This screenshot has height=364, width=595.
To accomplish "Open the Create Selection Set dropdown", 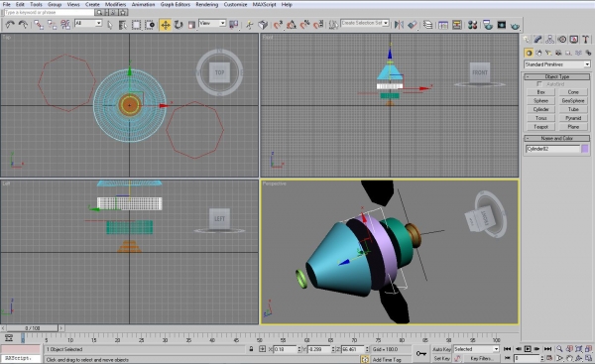I will point(365,23).
